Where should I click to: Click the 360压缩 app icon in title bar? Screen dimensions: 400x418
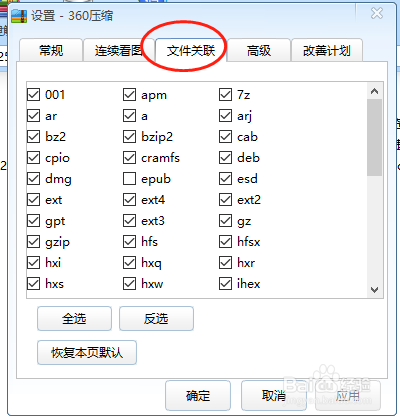click(19, 16)
